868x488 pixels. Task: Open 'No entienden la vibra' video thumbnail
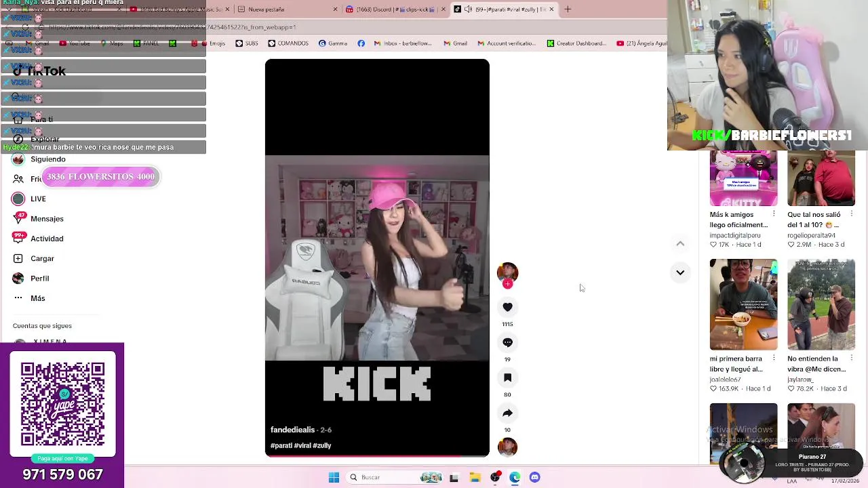click(x=821, y=304)
